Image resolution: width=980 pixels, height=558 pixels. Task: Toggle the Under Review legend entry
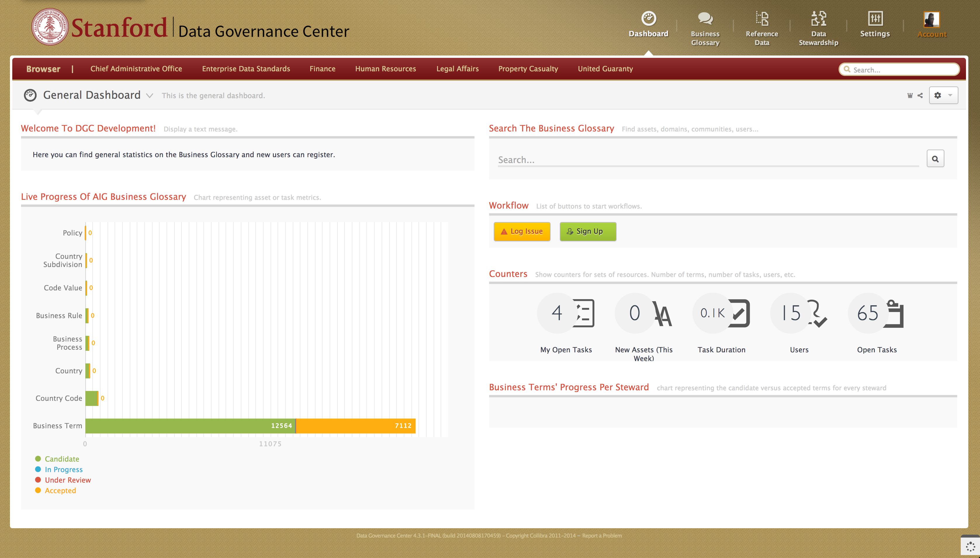[x=63, y=480]
